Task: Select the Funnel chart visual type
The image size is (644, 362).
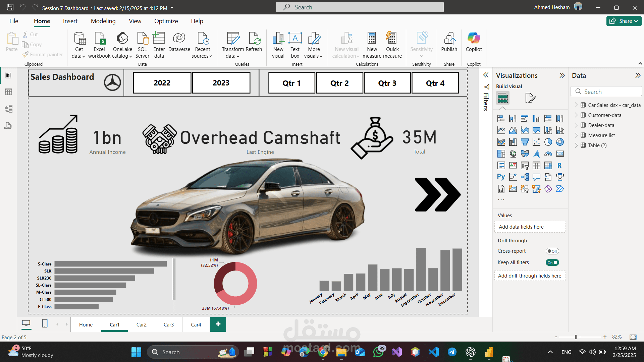Action: tap(525, 142)
